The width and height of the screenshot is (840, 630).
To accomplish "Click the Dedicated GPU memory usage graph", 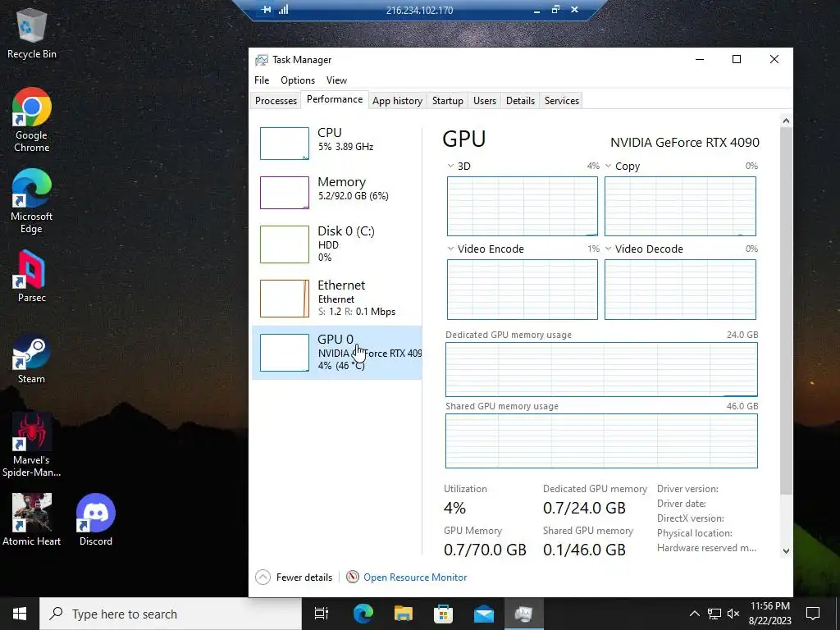I will click(x=601, y=370).
